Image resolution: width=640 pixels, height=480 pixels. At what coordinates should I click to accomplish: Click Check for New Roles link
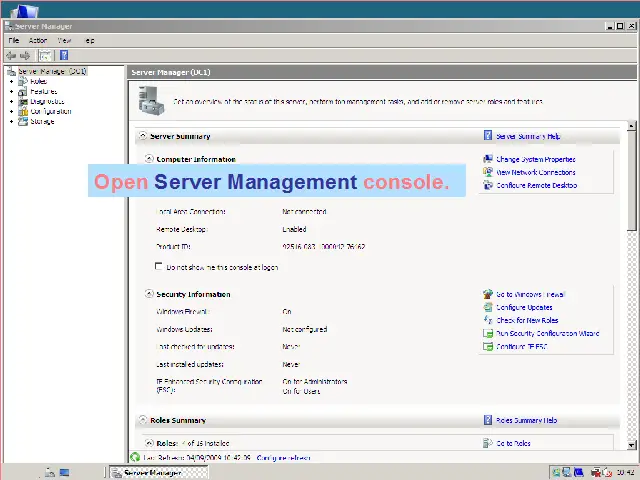[527, 320]
